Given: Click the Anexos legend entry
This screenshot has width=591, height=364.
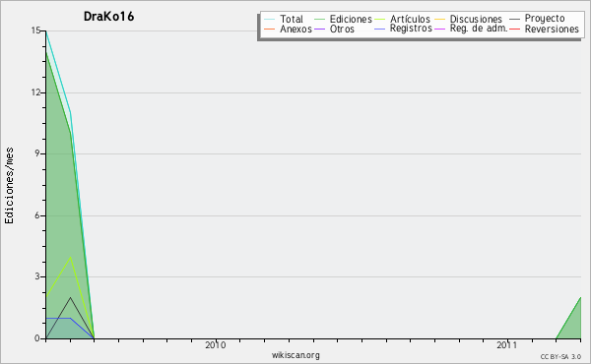Looking at the screenshot, I should coord(295,29).
